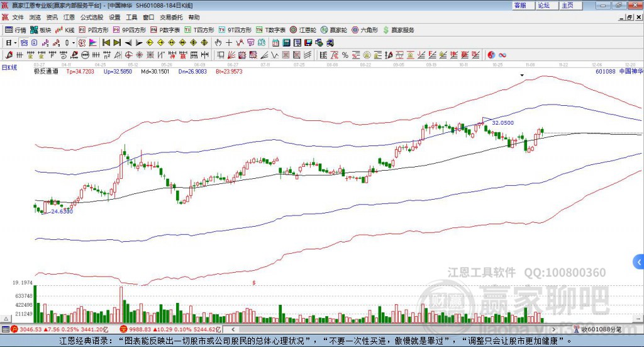Select the hand pan tool
This screenshot has height=347, width=644.
[218, 43]
